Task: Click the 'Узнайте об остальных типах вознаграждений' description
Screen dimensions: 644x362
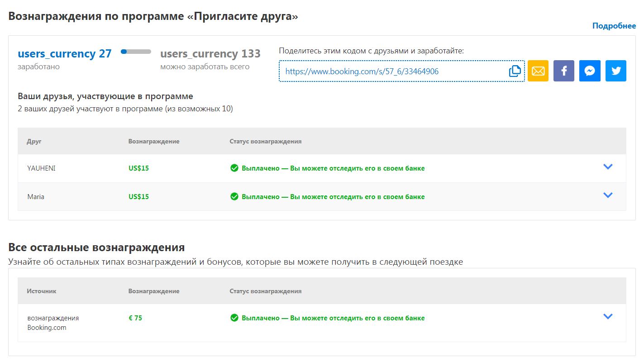Action: (236, 262)
